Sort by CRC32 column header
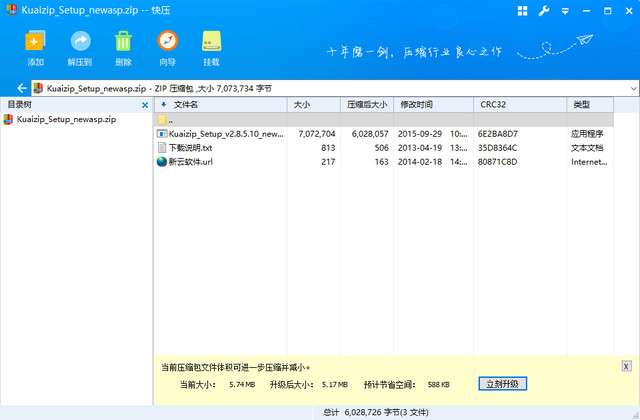This screenshot has height=420, width=640. tap(520, 105)
